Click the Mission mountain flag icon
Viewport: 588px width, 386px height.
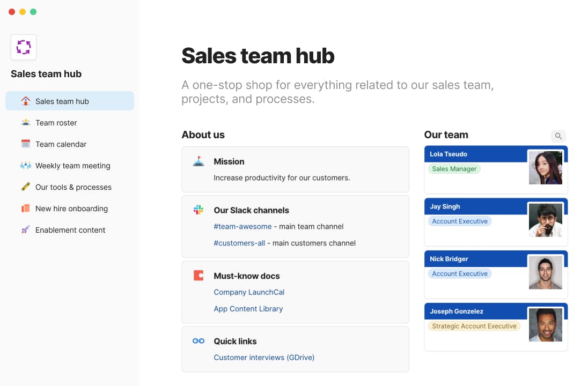199,161
